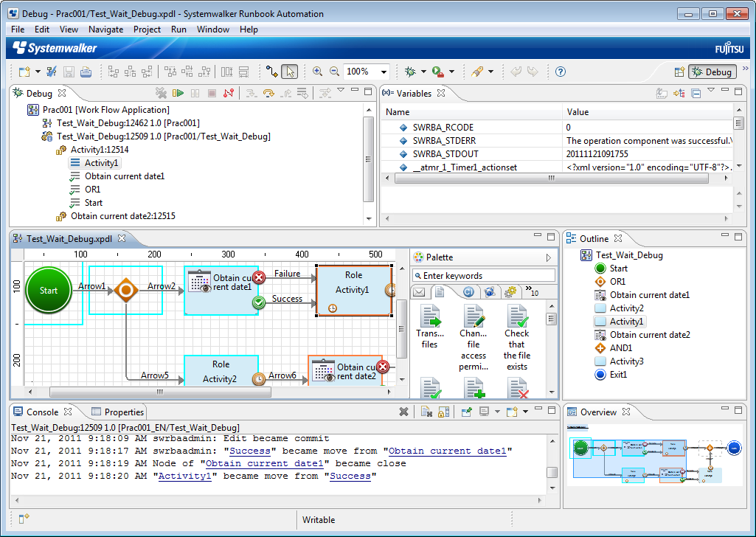This screenshot has height=537, width=756.
Task: Open the Run launch dropdown arrow
Action: pos(451,72)
